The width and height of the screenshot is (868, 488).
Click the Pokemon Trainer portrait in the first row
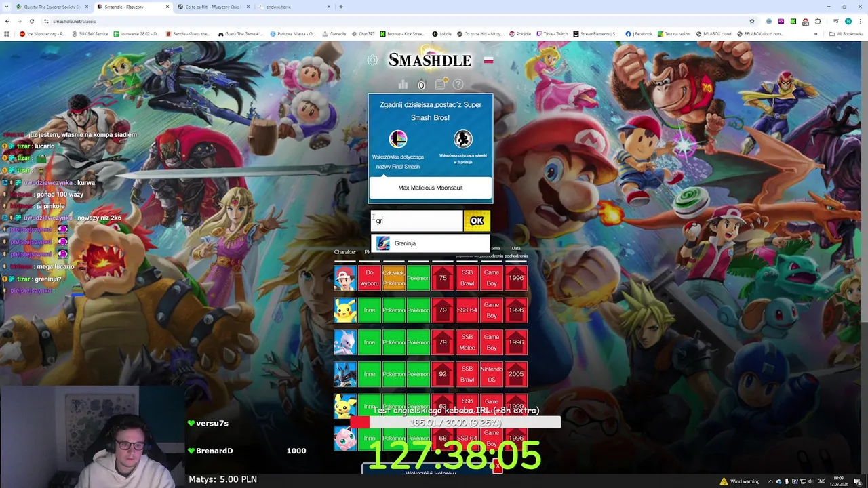coord(344,278)
